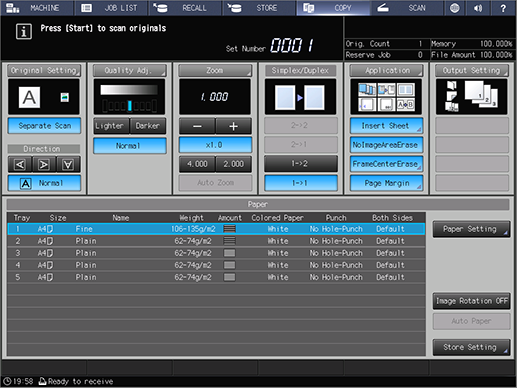The image size is (517, 388).
Task: Click tray 2 paper amount indicator icon
Action: click(230, 241)
